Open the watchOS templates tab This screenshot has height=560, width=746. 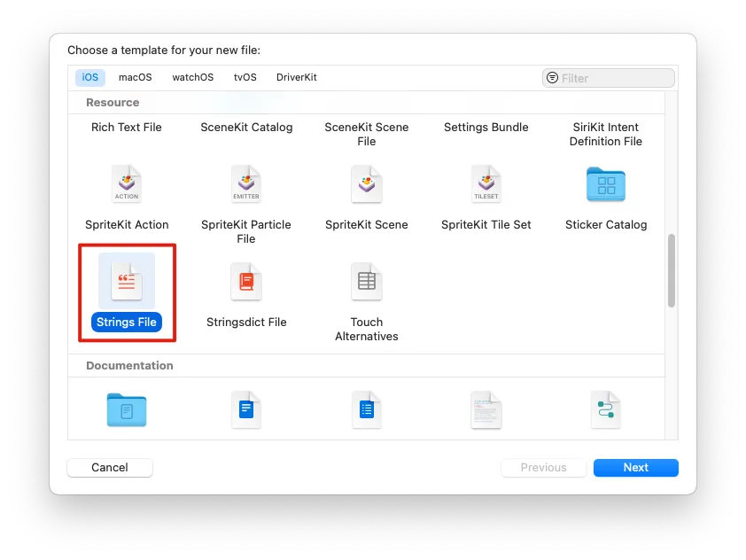click(x=192, y=77)
